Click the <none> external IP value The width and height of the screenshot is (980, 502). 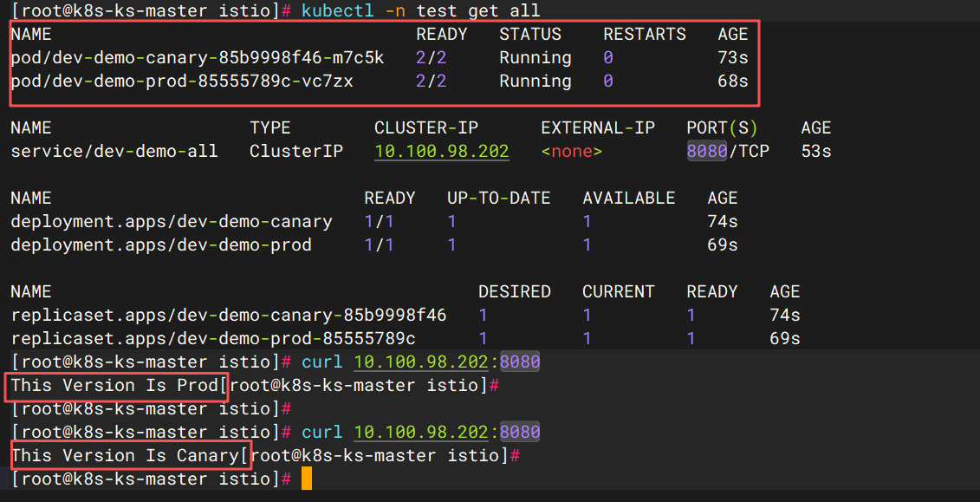pyautogui.click(x=572, y=152)
